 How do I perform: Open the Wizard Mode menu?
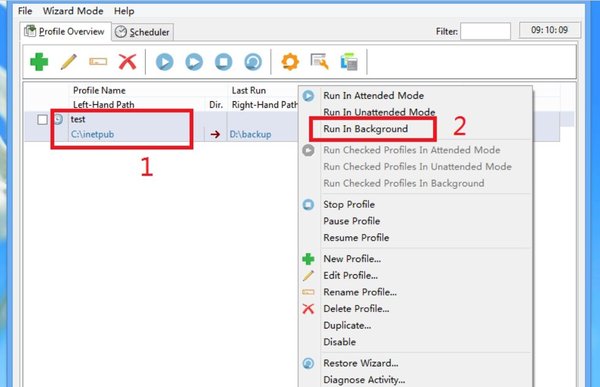click(73, 11)
